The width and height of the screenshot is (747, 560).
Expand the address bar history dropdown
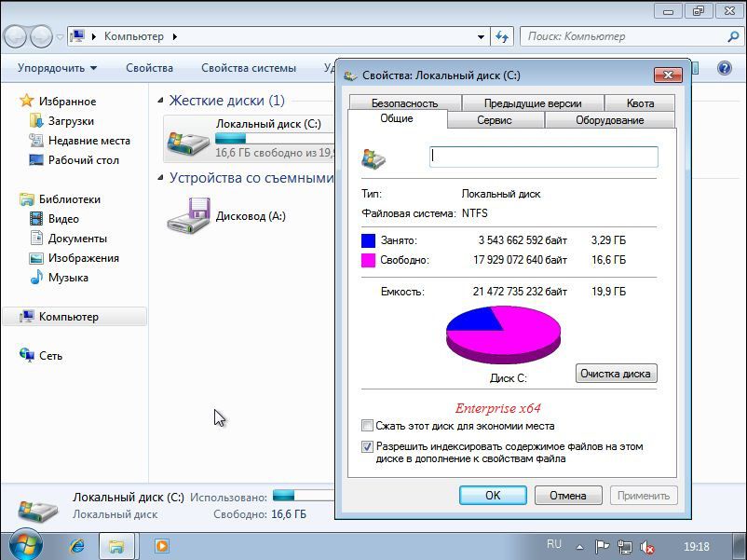click(x=482, y=37)
